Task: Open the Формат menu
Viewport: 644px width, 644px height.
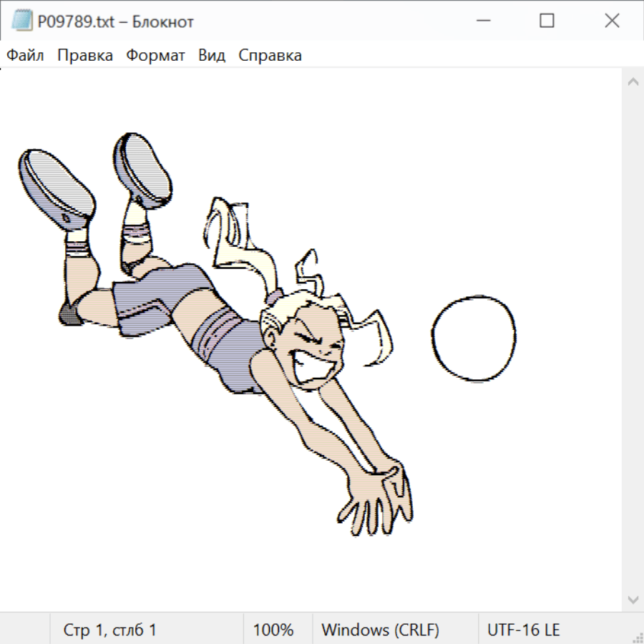Action: pos(155,56)
